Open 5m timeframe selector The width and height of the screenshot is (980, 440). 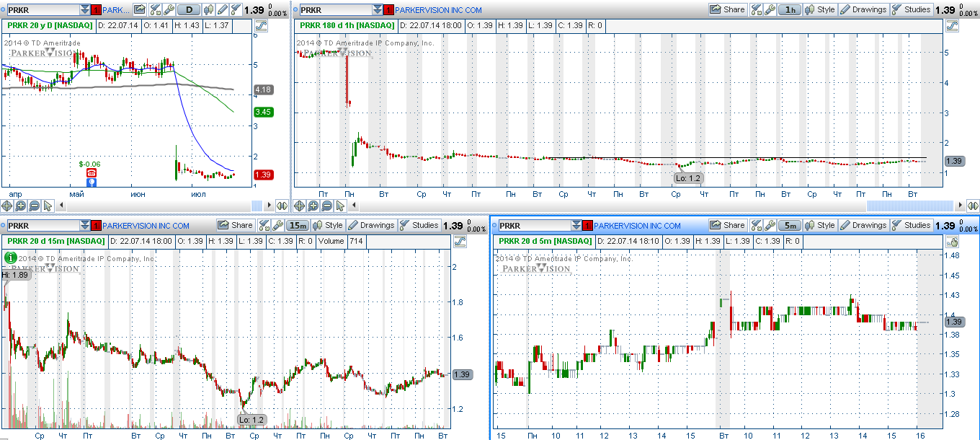790,226
